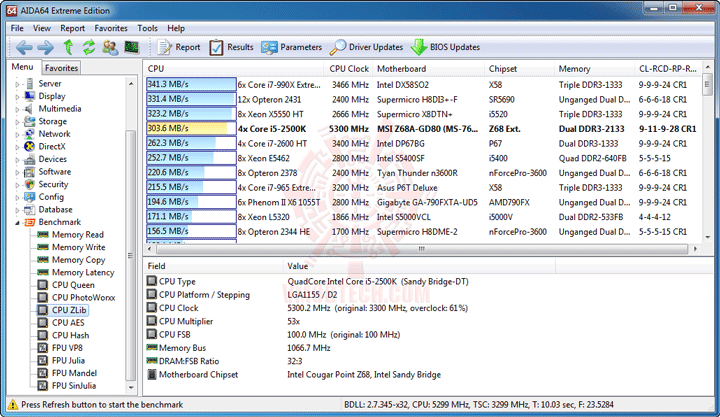Select the FPU VP8 benchmark
The image size is (720, 417).
point(67,348)
